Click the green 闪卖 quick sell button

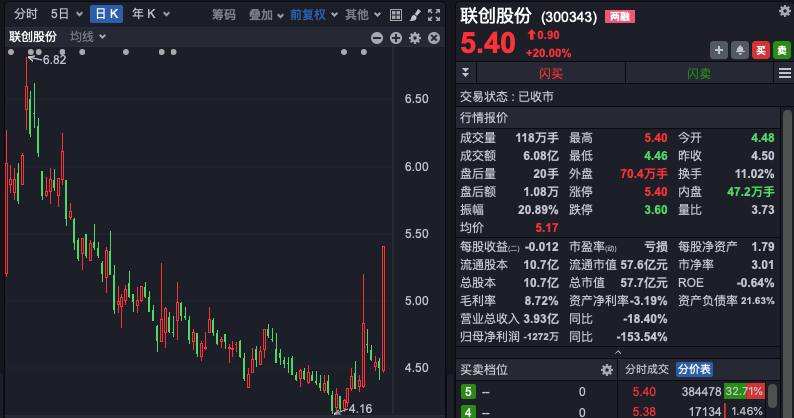pos(699,74)
